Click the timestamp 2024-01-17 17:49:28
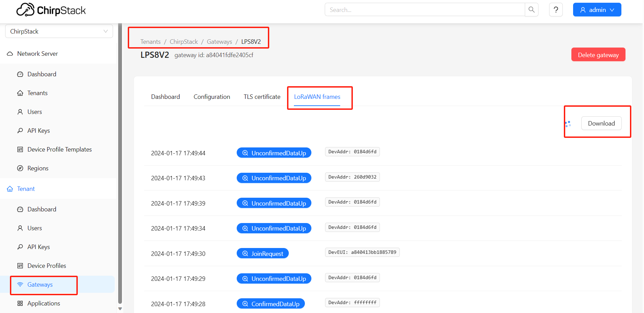This screenshot has width=644, height=313. [178, 304]
